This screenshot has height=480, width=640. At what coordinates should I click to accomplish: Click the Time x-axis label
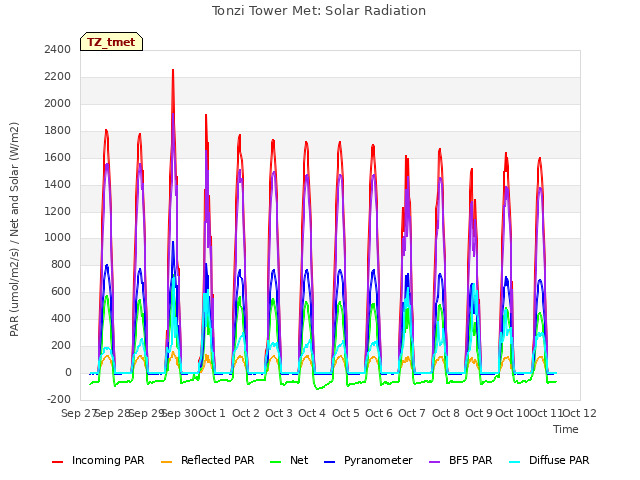pos(566,429)
